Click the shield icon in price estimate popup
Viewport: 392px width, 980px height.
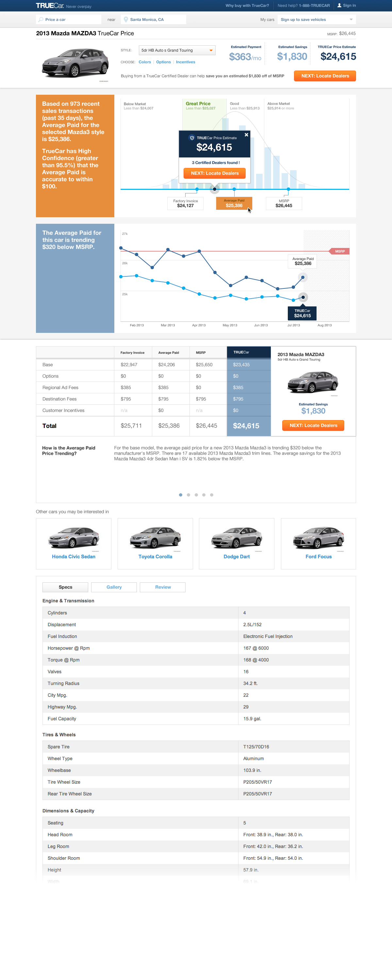point(192,138)
